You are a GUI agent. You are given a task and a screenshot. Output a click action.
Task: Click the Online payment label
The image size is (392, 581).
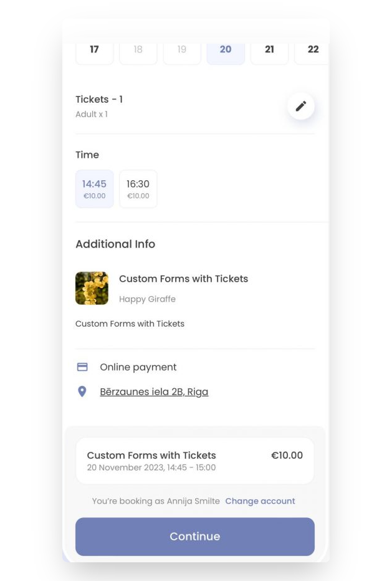tap(138, 367)
